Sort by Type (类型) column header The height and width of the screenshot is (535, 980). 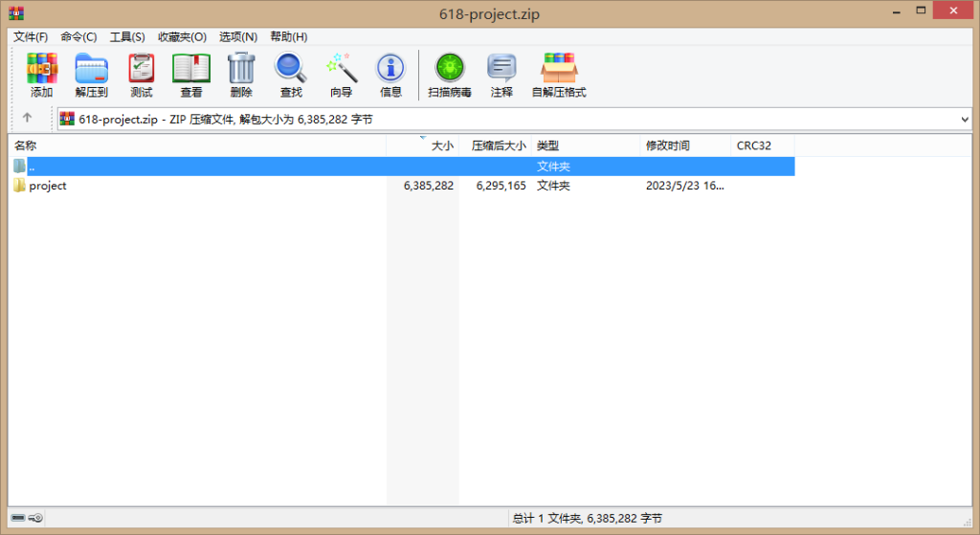[586, 145]
